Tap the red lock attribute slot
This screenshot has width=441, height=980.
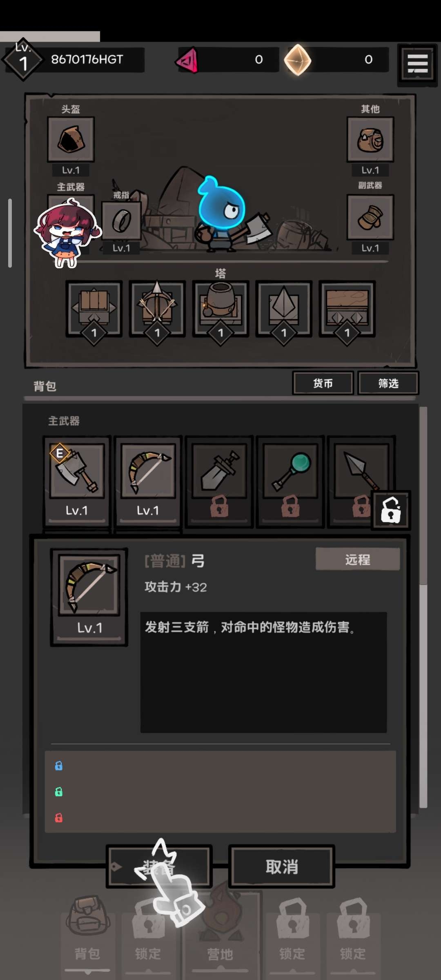[x=59, y=817]
